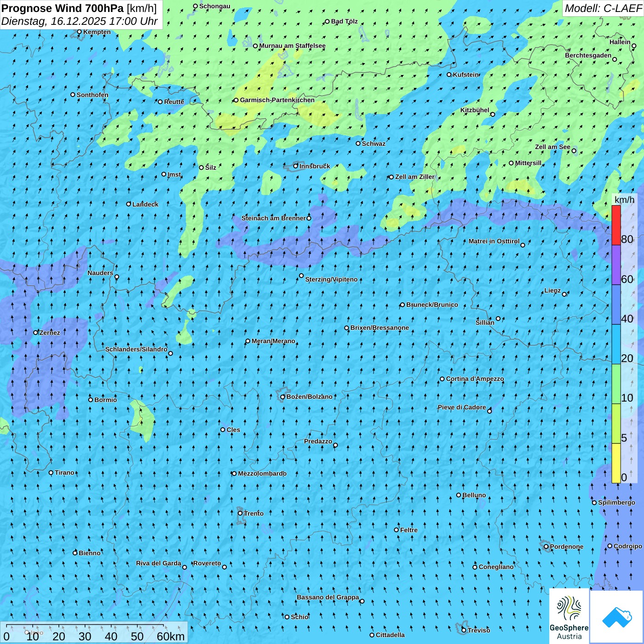Screen dimensions: 644x644
Task: Click the 'Riva del Garda' label
Action: [x=159, y=563]
